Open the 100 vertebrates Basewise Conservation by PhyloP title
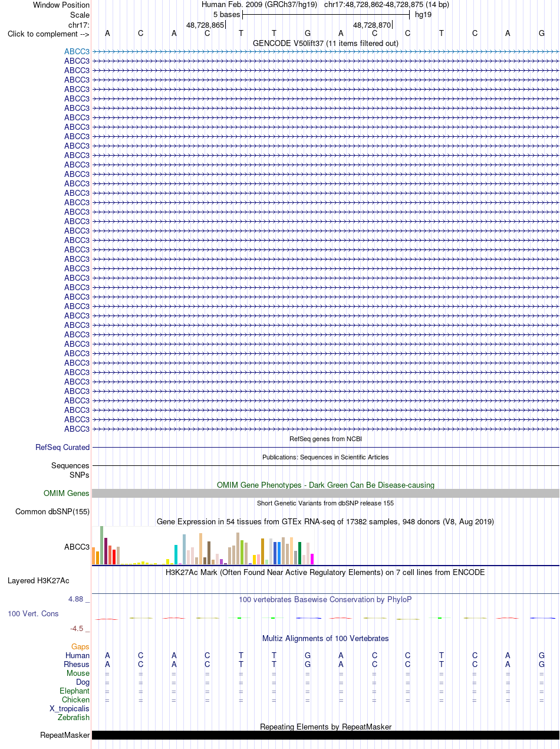Screen dimensions: 560x749 click(x=325, y=599)
